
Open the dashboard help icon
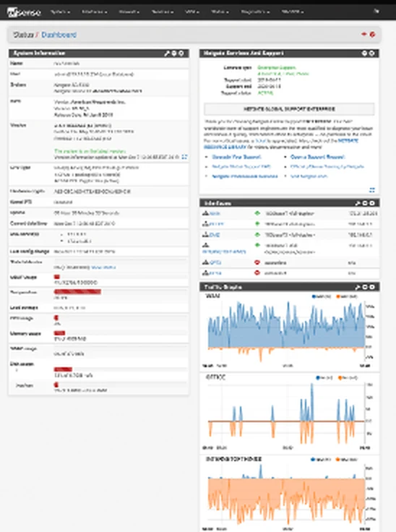[x=372, y=34]
